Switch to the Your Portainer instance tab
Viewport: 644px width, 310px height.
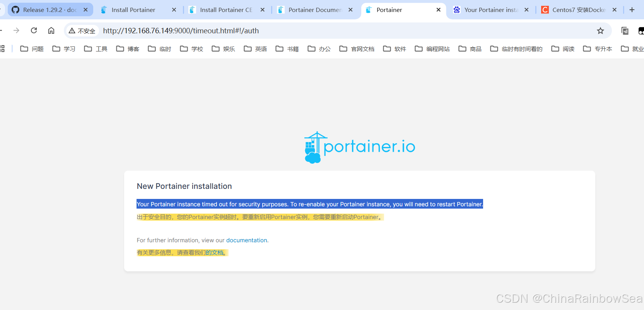pyautogui.click(x=490, y=10)
